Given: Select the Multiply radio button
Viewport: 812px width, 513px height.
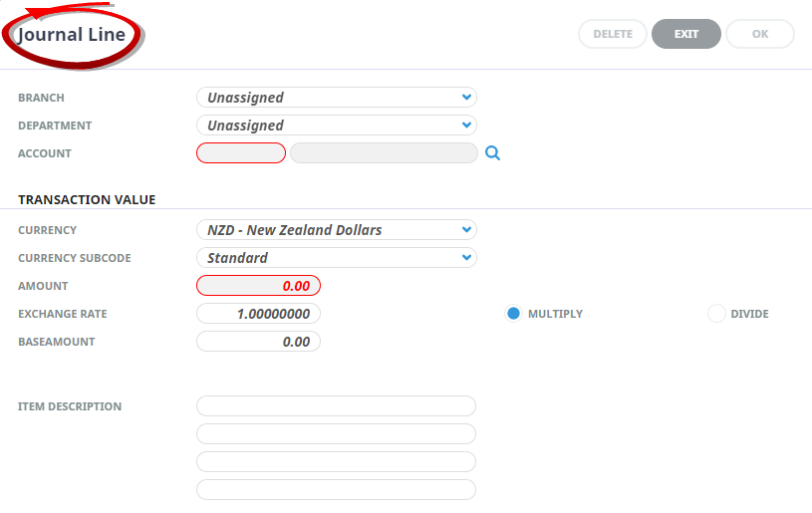Looking at the screenshot, I should [x=514, y=314].
